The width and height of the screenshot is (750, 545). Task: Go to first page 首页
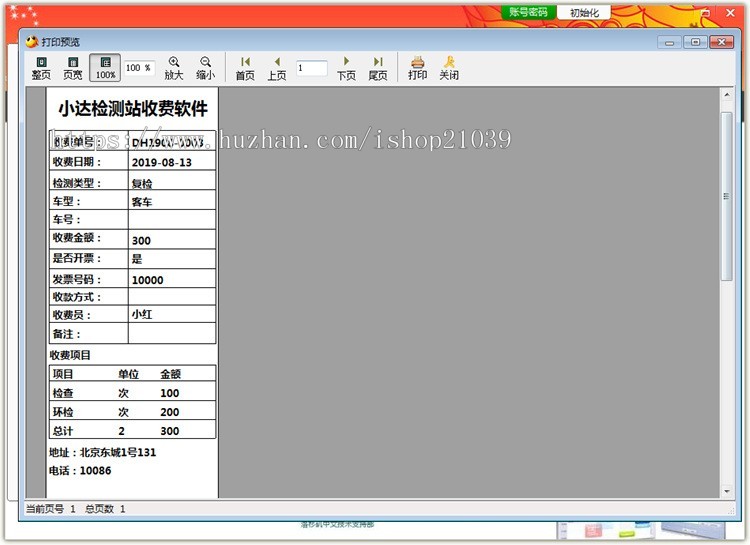[245, 68]
